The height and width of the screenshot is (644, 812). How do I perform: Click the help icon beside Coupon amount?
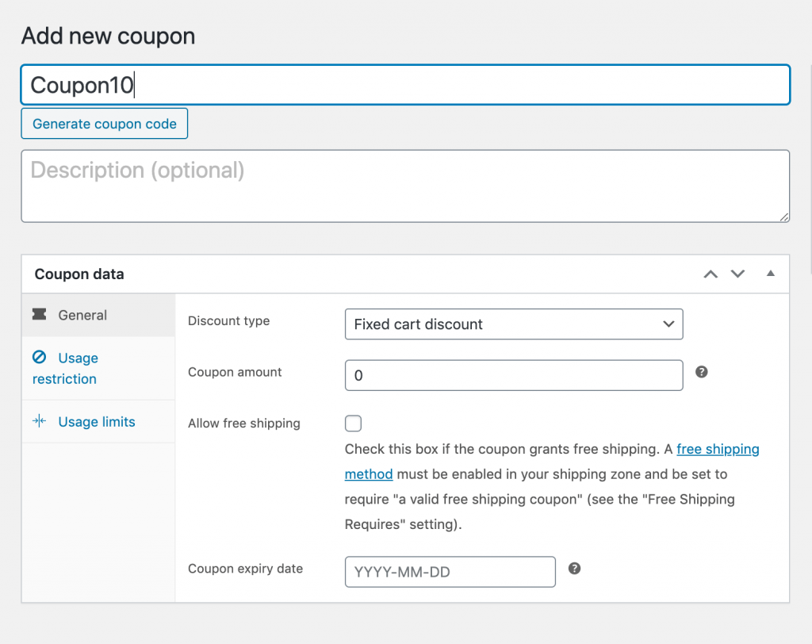tap(701, 372)
